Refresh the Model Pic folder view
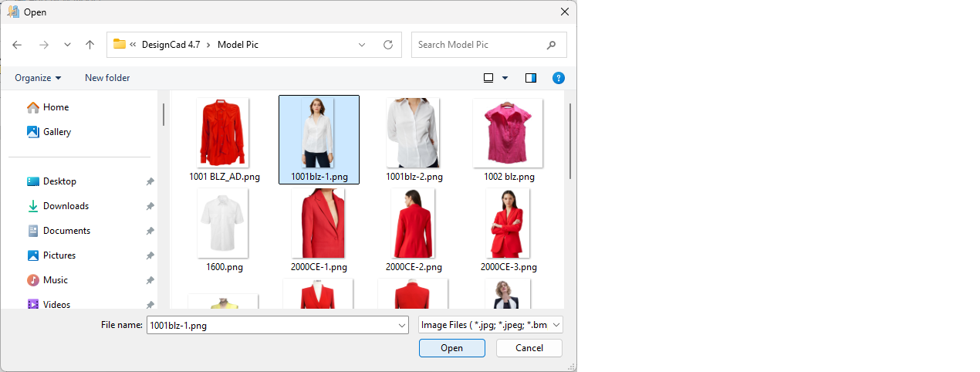 [x=388, y=45]
